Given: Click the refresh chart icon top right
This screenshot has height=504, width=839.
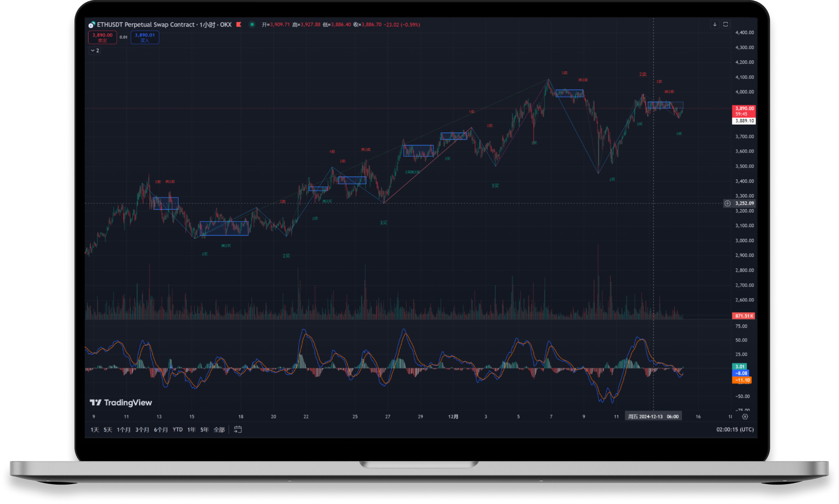Looking at the screenshot, I should pyautogui.click(x=726, y=24).
